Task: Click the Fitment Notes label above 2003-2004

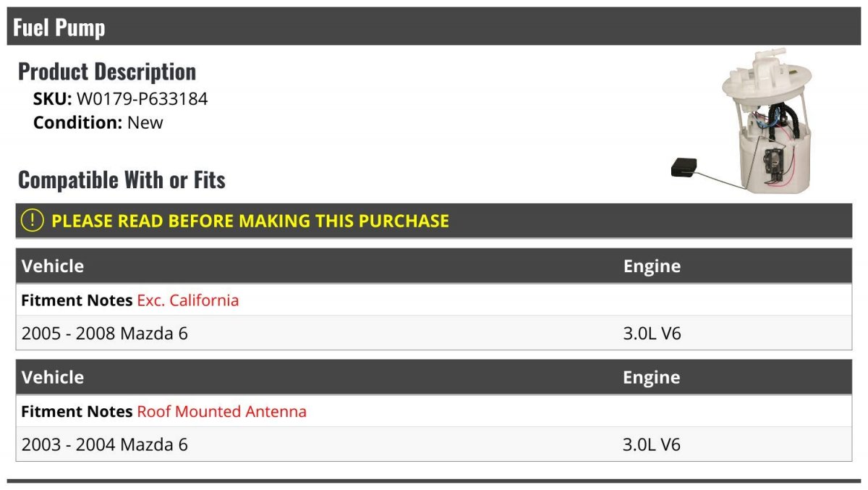Action: 77,411
